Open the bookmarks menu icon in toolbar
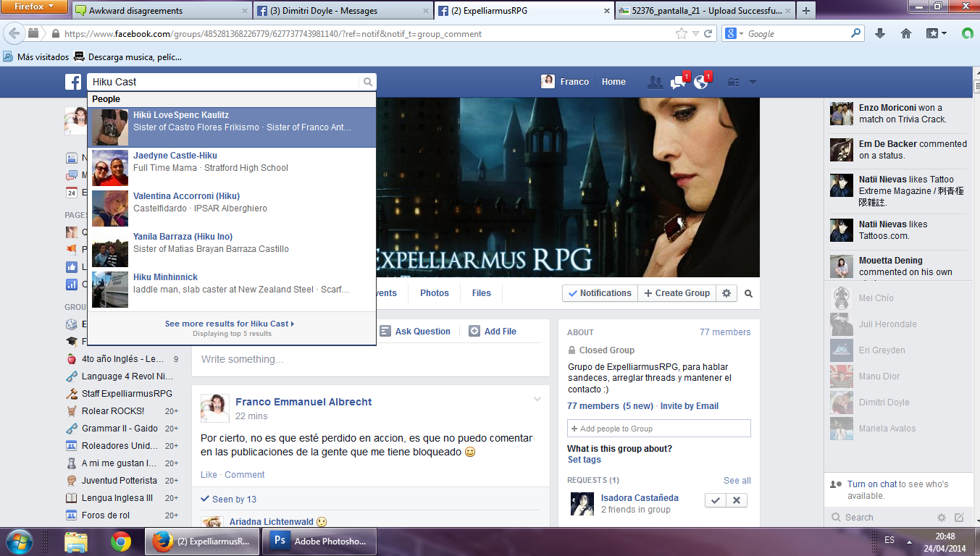This screenshot has height=556, width=980. pyautogui.click(x=936, y=33)
